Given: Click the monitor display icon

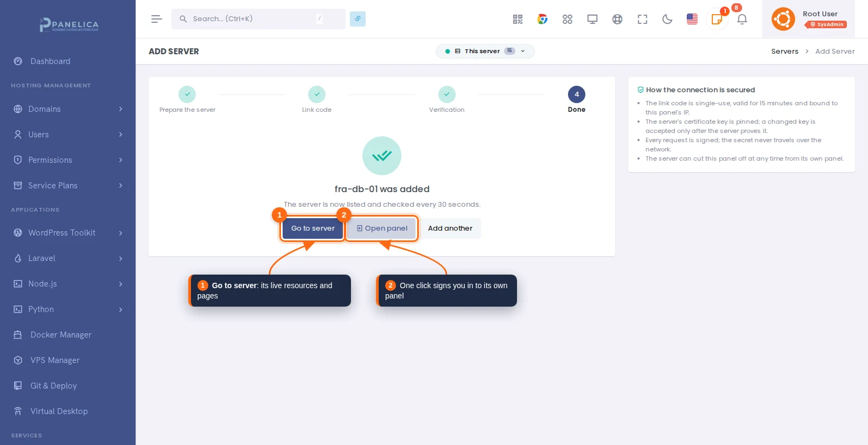Looking at the screenshot, I should [592, 19].
